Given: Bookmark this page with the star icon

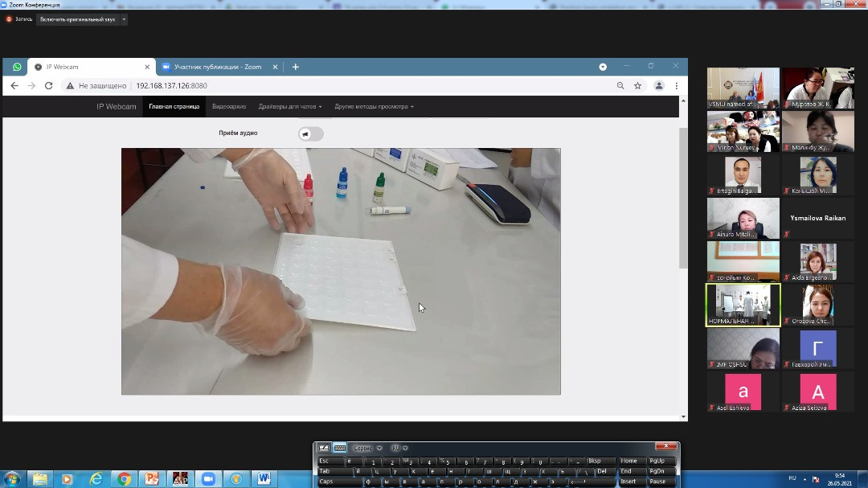Looking at the screenshot, I should pos(637,85).
